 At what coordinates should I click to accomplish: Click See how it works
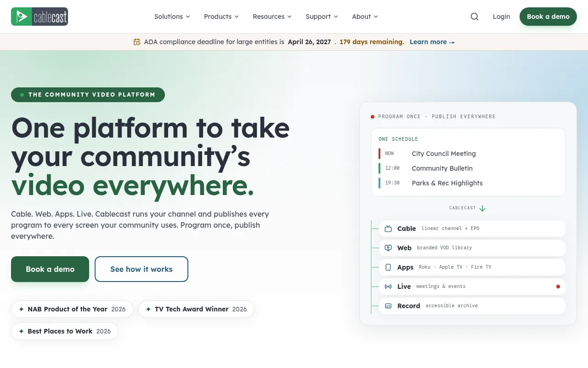[141, 269]
